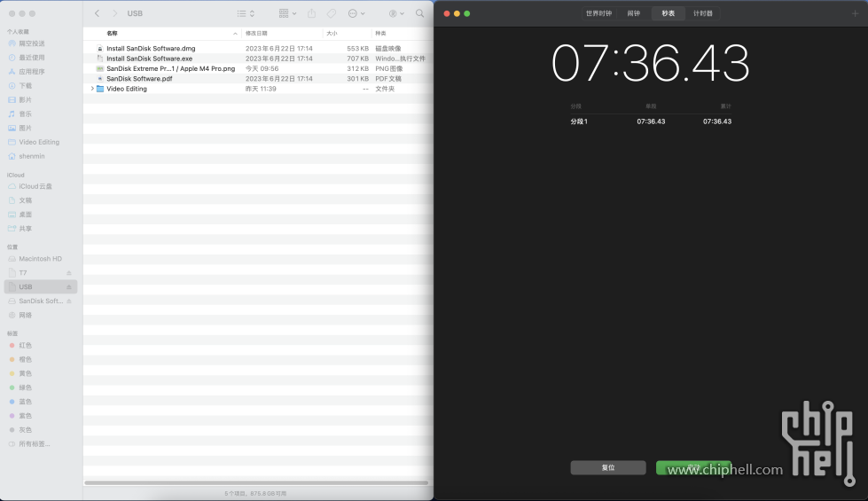This screenshot has width=868, height=501.
Task: Sort files by 大小 column
Action: (332, 33)
